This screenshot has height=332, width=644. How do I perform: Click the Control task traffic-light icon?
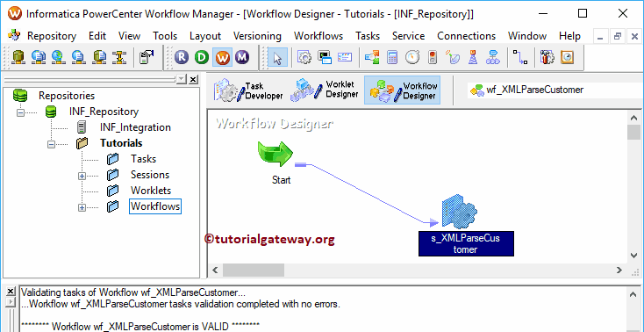[x=432, y=57]
